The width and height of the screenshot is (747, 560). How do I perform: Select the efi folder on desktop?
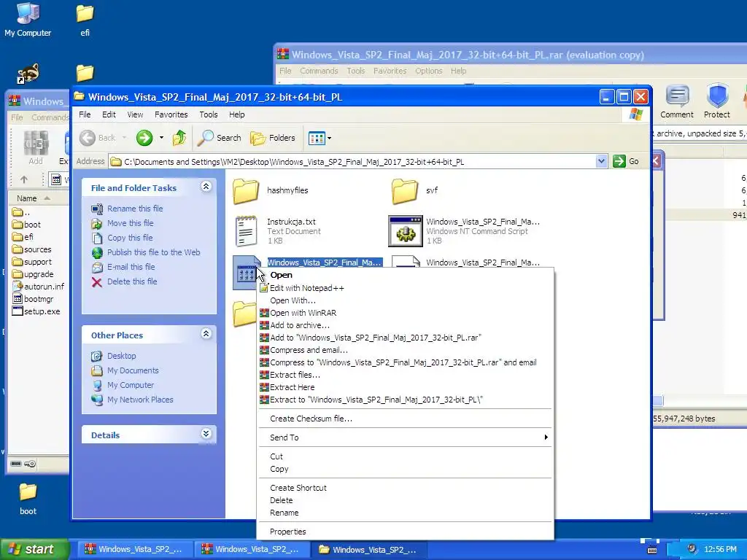85,20
